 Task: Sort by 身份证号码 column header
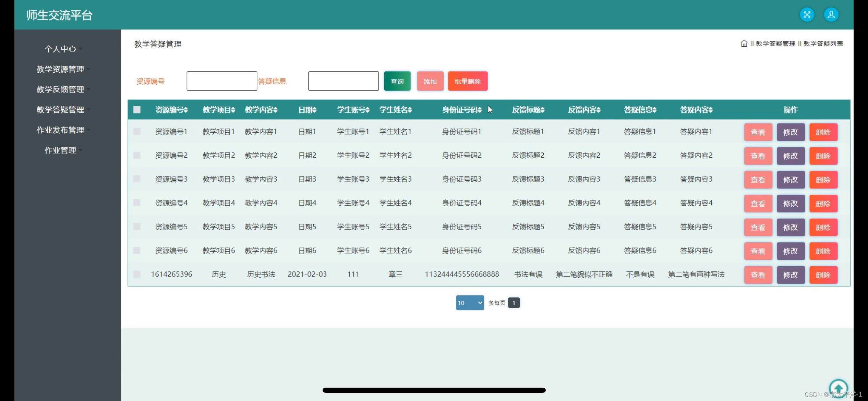(x=462, y=110)
